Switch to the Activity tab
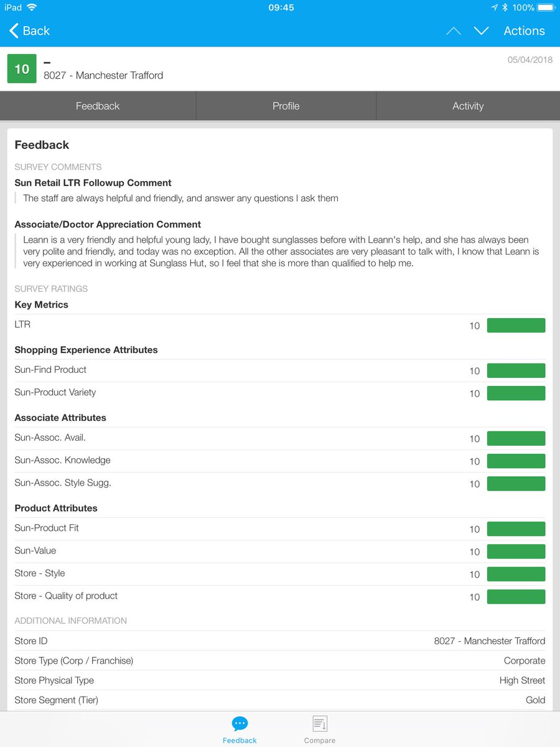 pos(468,106)
